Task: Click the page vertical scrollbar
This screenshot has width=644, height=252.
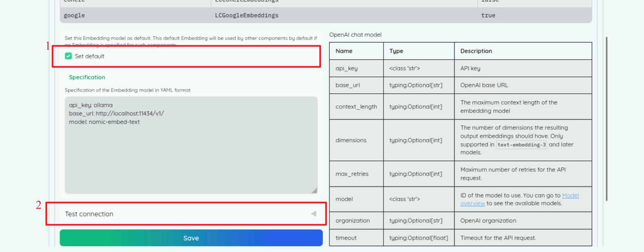Action: click(606, 119)
